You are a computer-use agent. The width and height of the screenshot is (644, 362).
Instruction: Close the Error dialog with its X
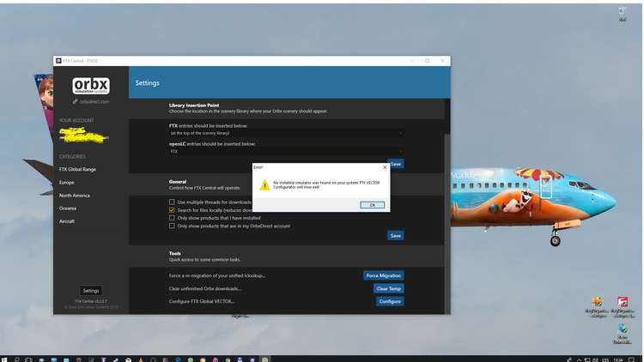coord(385,167)
